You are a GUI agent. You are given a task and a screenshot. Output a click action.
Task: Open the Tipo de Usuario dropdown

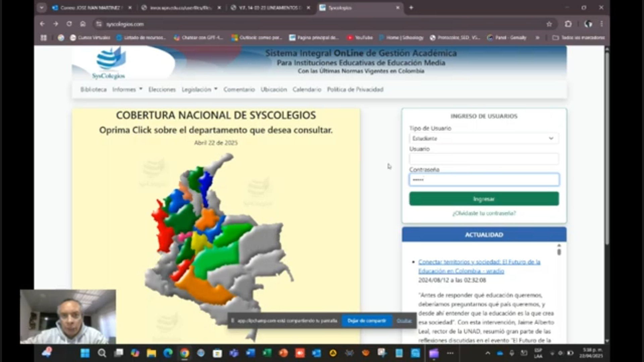[484, 138]
